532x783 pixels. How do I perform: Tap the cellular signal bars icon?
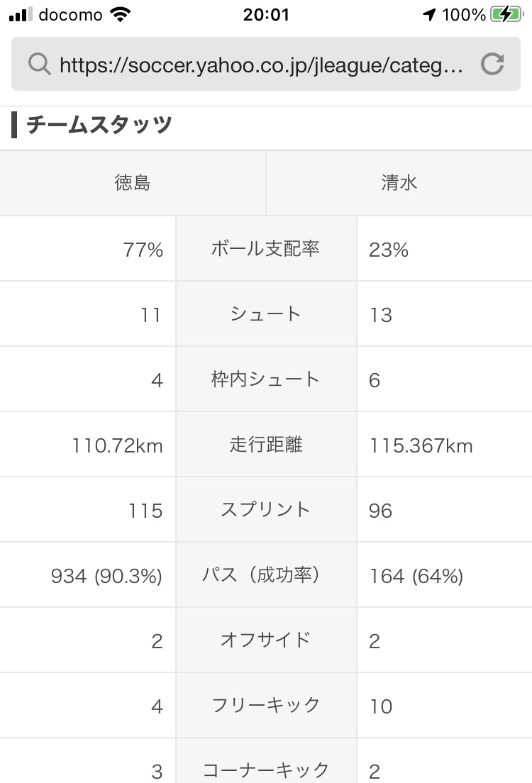click(21, 14)
